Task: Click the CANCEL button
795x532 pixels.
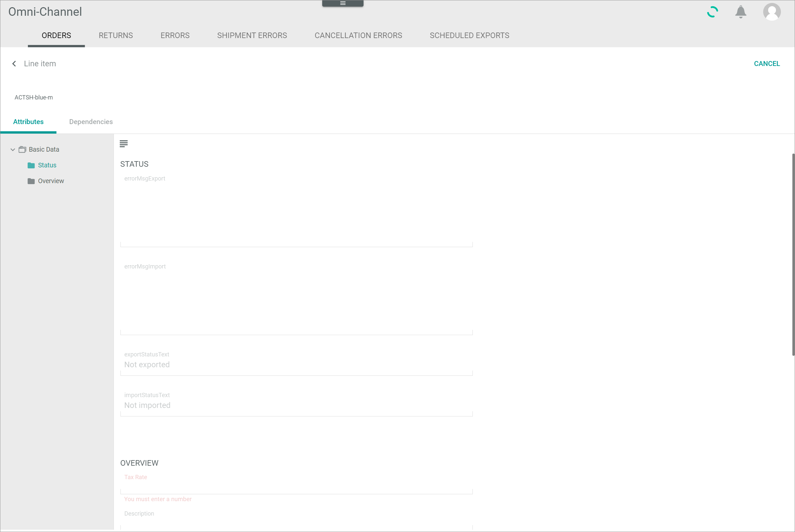Action: (767, 64)
